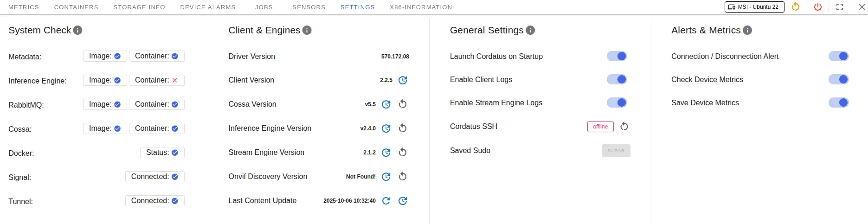The width and height of the screenshot is (868, 224).
Task: Switch to the Device Alarms tab
Action: coord(208,7)
